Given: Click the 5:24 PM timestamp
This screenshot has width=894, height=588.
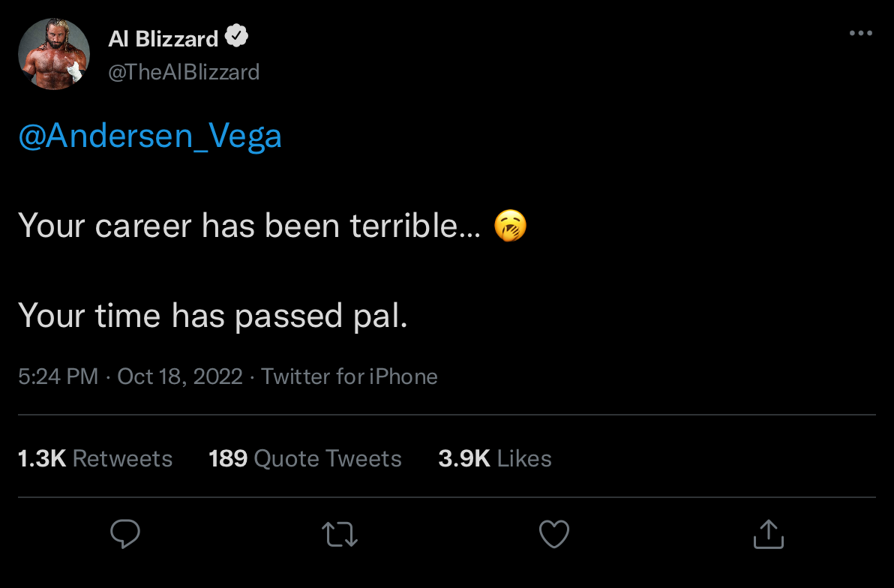Looking at the screenshot, I should (58, 376).
